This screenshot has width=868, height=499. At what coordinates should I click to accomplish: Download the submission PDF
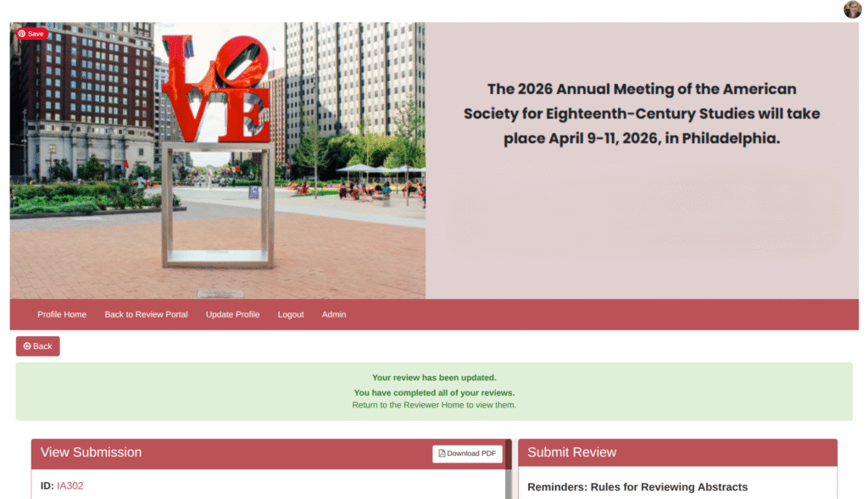pyautogui.click(x=467, y=453)
